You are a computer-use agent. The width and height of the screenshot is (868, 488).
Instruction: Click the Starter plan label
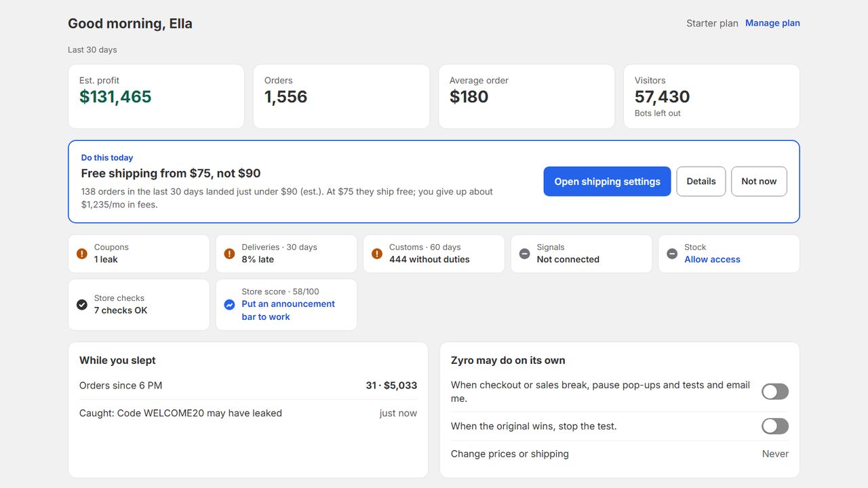712,23
